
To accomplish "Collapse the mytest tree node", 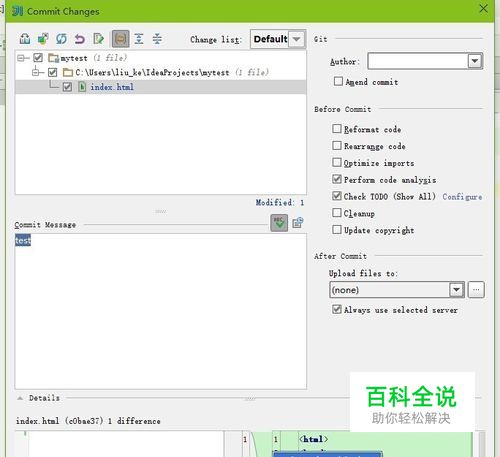I will tap(21, 58).
